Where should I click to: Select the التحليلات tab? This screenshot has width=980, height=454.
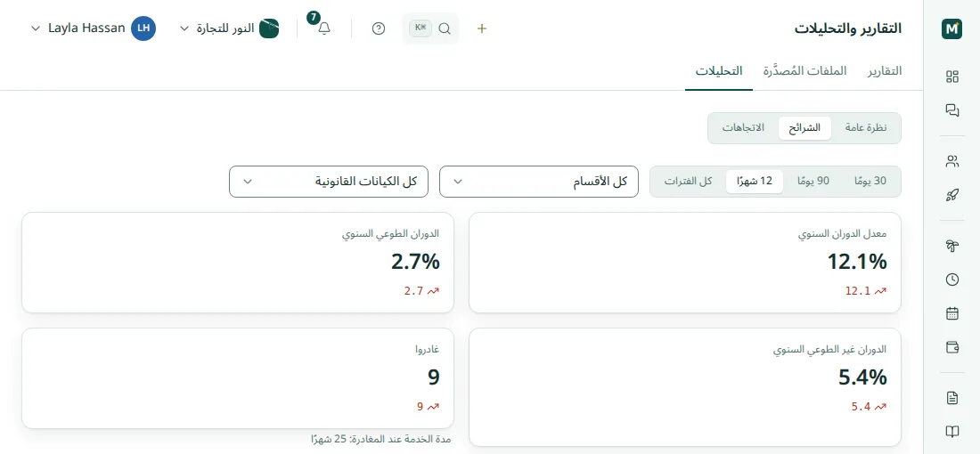click(x=719, y=70)
